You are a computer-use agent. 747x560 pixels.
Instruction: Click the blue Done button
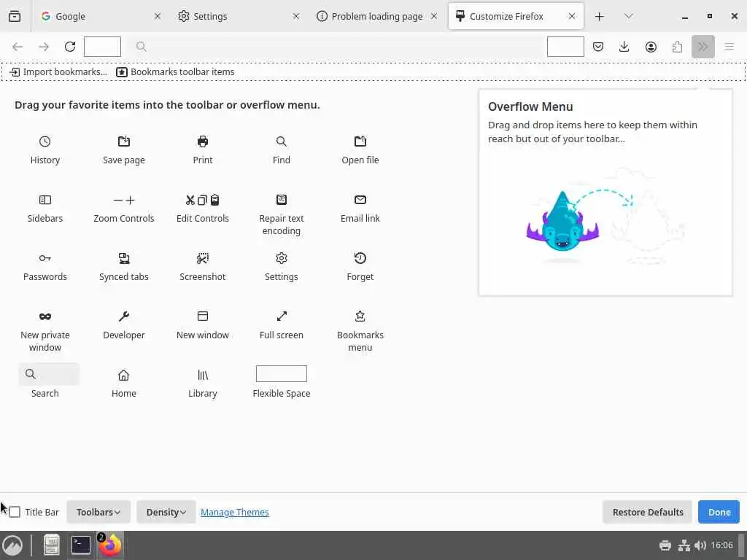719,512
